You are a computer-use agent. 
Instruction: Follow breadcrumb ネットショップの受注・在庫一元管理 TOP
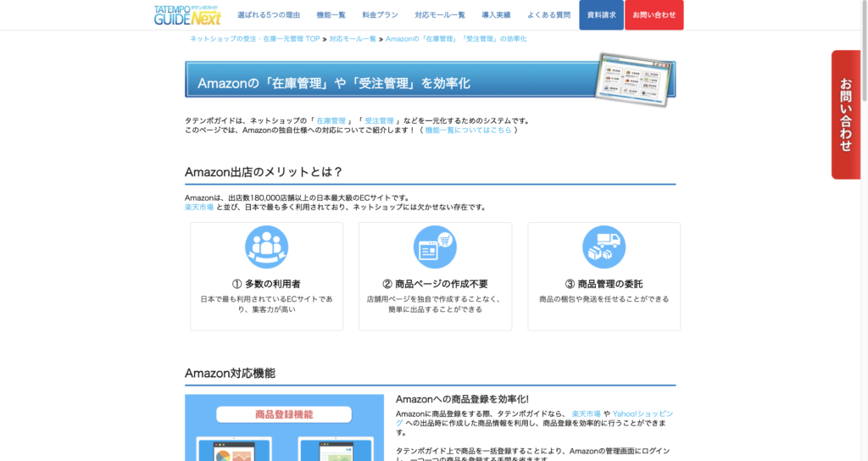(x=254, y=39)
